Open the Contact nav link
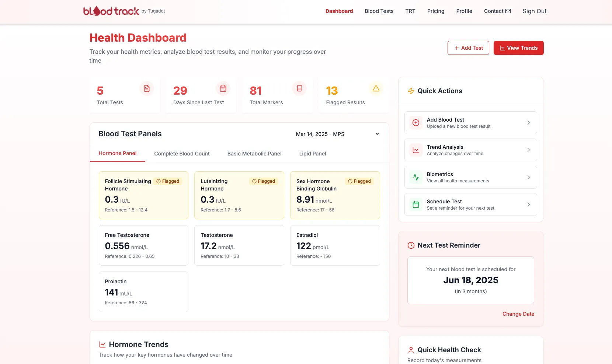The image size is (612, 364). point(497,11)
